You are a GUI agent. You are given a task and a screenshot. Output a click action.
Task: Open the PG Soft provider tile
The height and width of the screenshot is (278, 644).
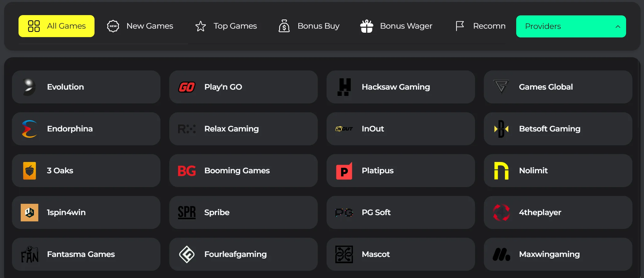coord(401,213)
